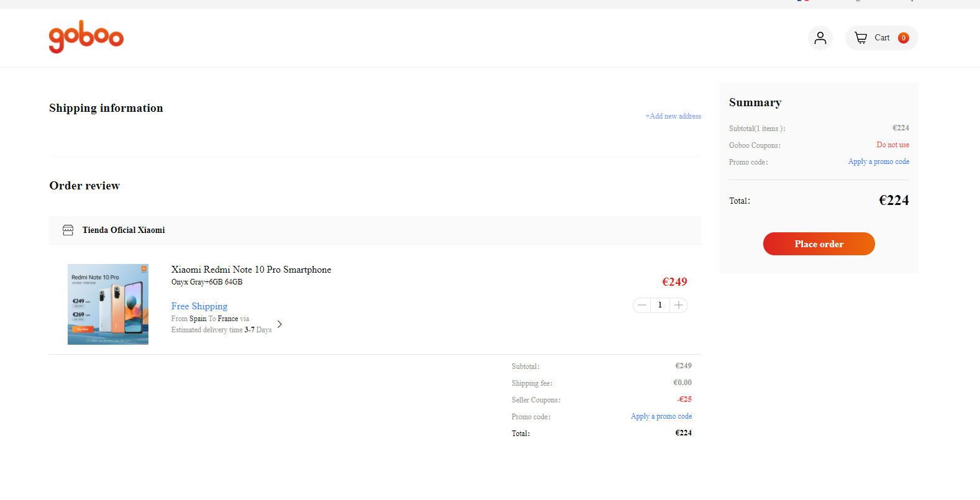
Task: Click the Cart text label in header
Action: [882, 38]
